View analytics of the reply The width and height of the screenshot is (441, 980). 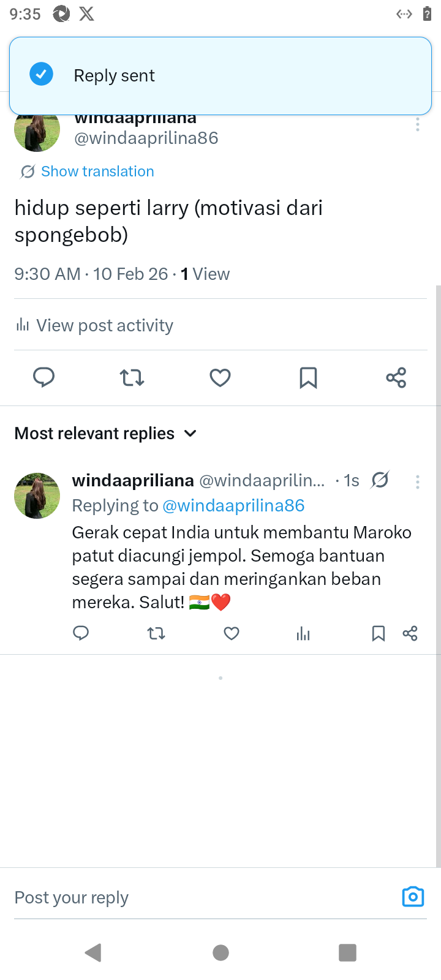[303, 633]
